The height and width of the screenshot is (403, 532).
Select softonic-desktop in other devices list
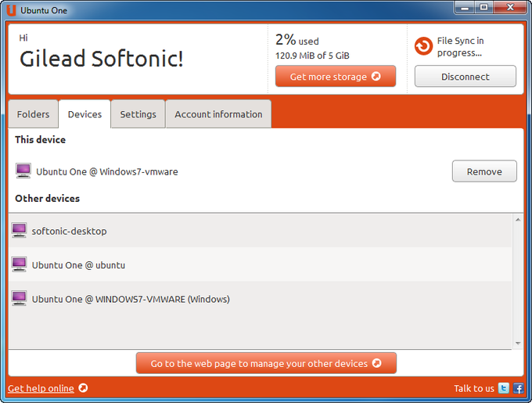pyautogui.click(x=261, y=231)
